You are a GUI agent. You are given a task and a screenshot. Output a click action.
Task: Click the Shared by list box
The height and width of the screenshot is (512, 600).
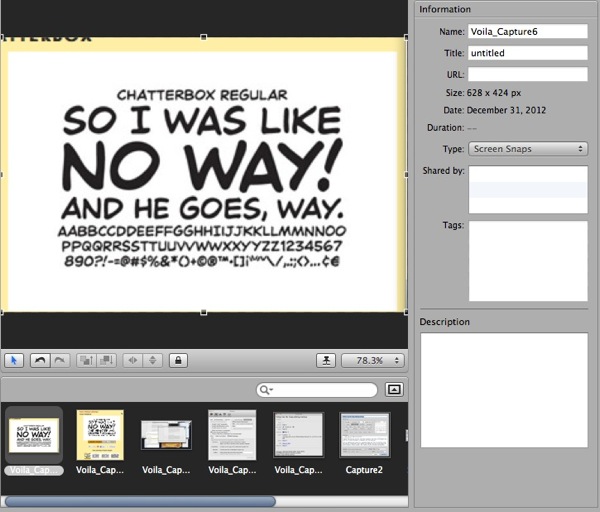528,189
